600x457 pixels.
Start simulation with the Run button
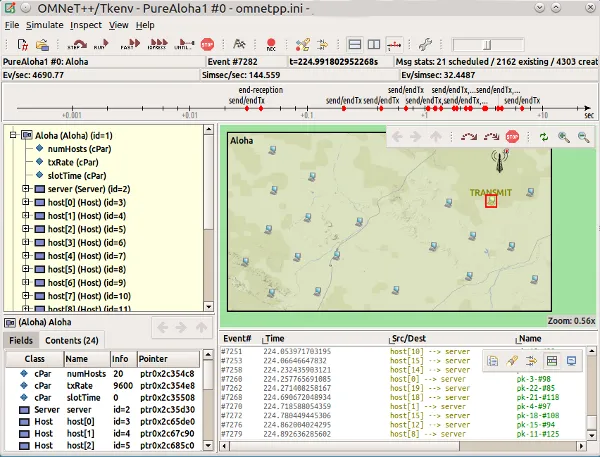[x=102, y=45]
